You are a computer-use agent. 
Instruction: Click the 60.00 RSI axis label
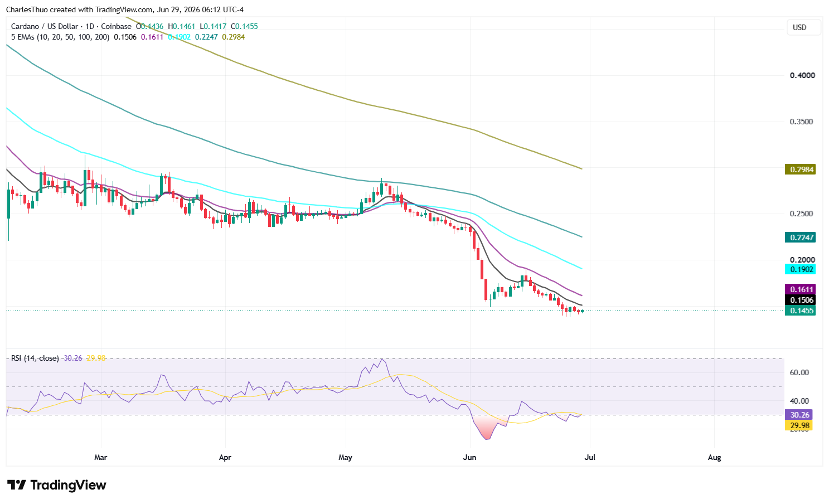coord(799,372)
